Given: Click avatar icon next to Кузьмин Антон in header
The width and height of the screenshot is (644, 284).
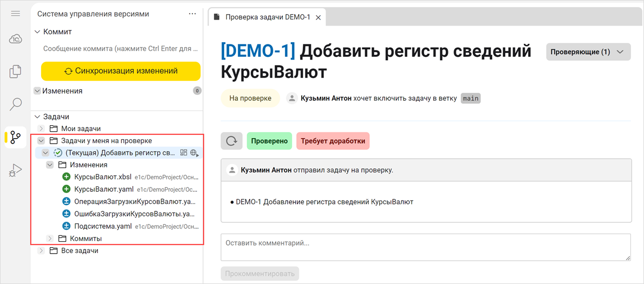Looking at the screenshot, I should pyautogui.click(x=291, y=99).
